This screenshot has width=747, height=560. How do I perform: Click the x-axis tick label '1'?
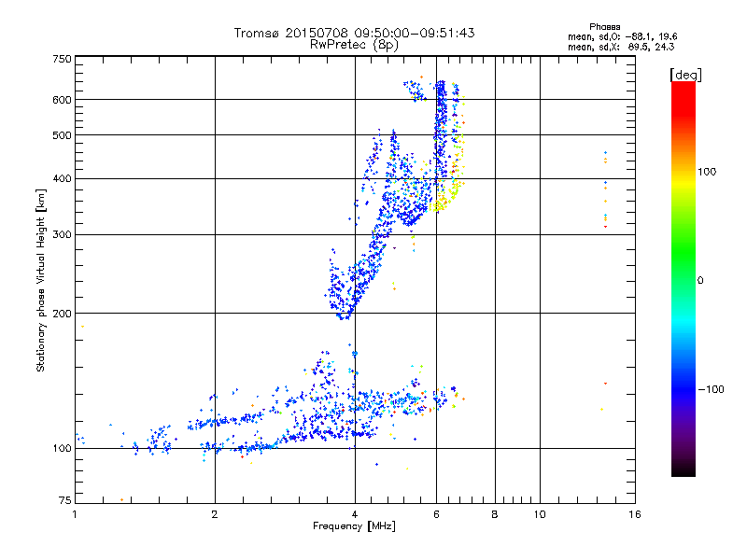(x=75, y=514)
